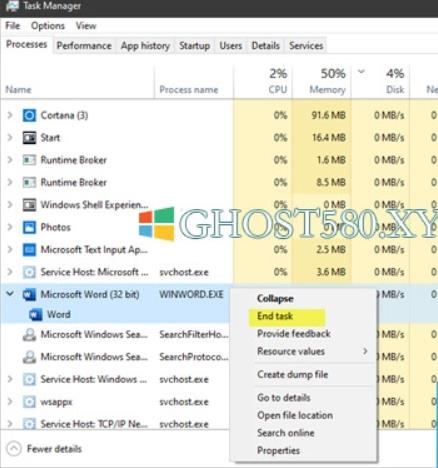Expand Microsoft Text Input App row
438x468 pixels.
(10, 249)
